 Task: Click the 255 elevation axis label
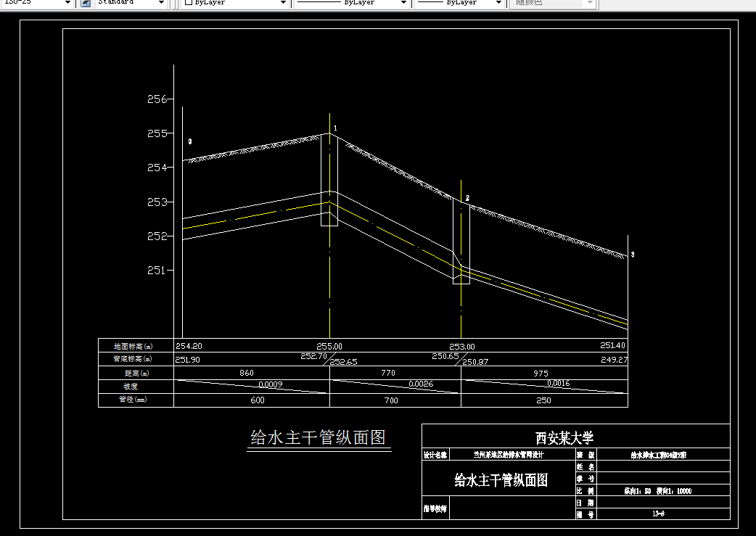pos(157,133)
